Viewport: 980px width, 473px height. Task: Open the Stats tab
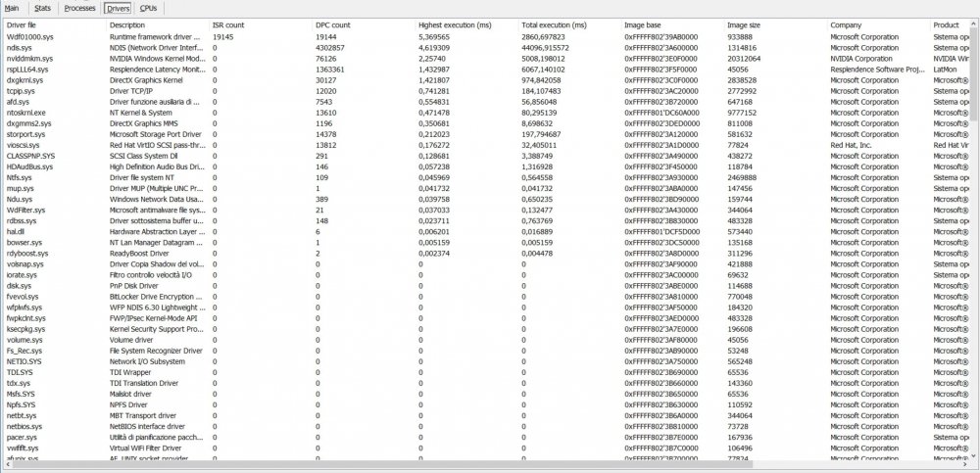point(42,8)
